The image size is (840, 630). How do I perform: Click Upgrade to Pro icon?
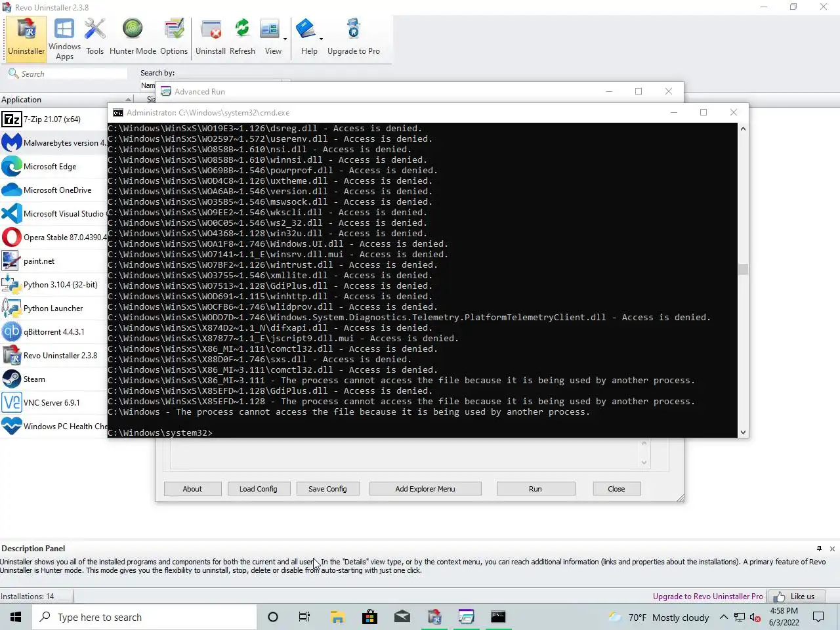pos(354,38)
